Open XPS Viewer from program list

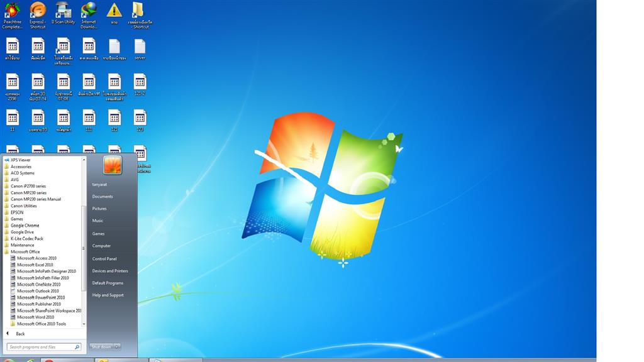(21, 160)
